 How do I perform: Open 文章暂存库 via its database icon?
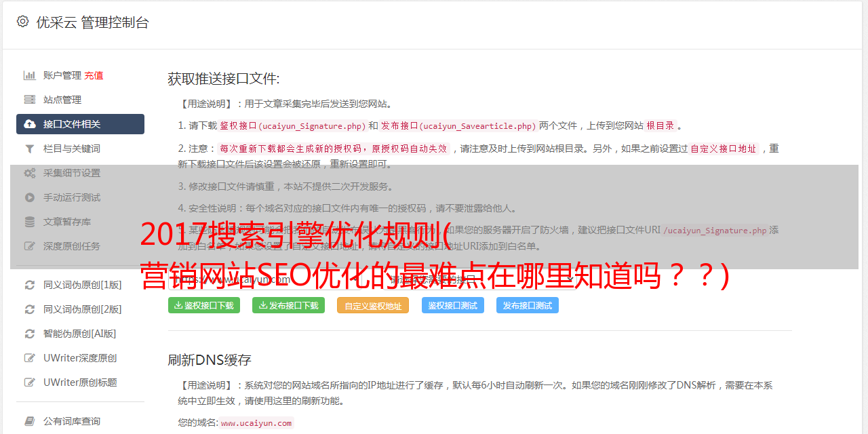tap(30, 222)
